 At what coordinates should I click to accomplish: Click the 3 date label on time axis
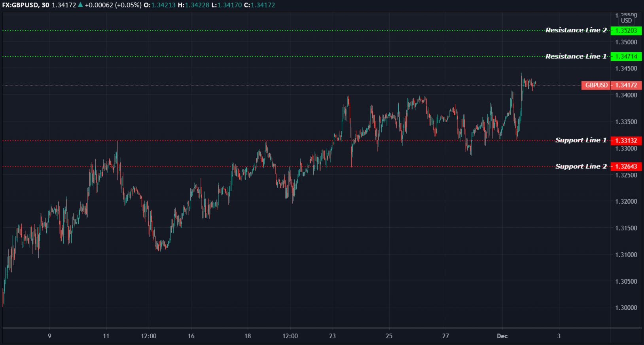click(x=559, y=336)
